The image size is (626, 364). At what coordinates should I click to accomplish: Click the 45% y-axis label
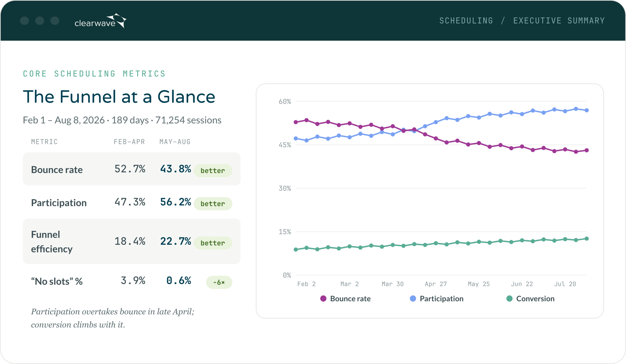click(285, 145)
